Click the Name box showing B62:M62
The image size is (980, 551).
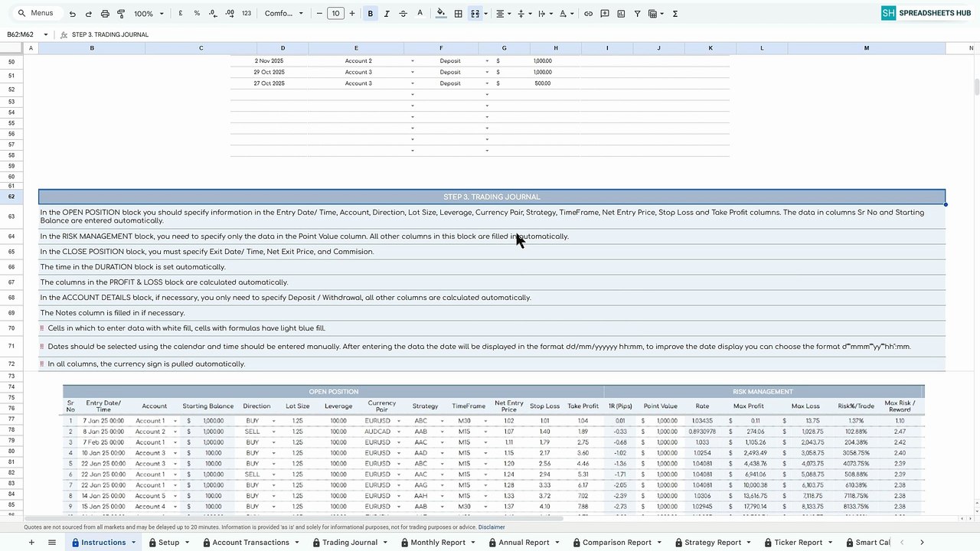coord(21,34)
